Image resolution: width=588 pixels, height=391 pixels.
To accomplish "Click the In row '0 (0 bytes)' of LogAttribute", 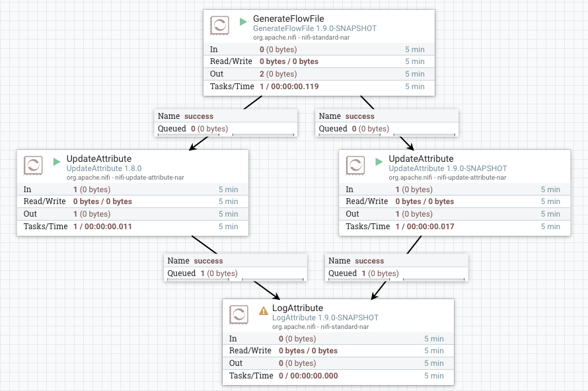I will coord(338,339).
